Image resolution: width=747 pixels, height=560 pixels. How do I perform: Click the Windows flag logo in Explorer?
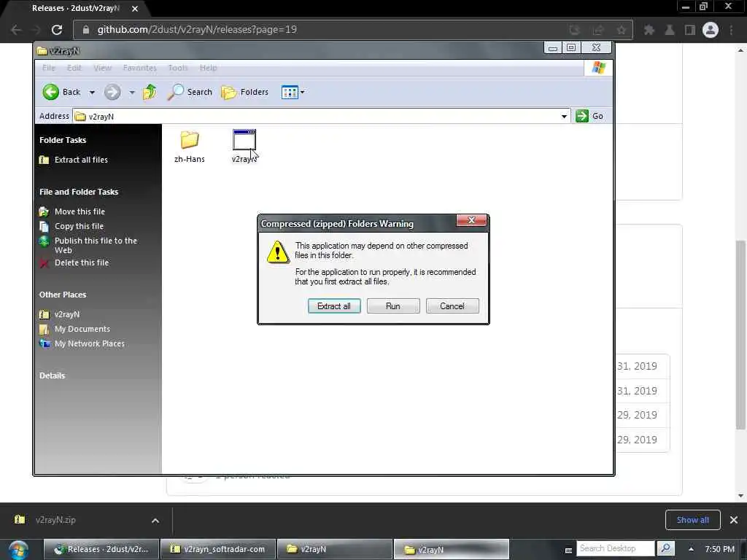coord(598,68)
